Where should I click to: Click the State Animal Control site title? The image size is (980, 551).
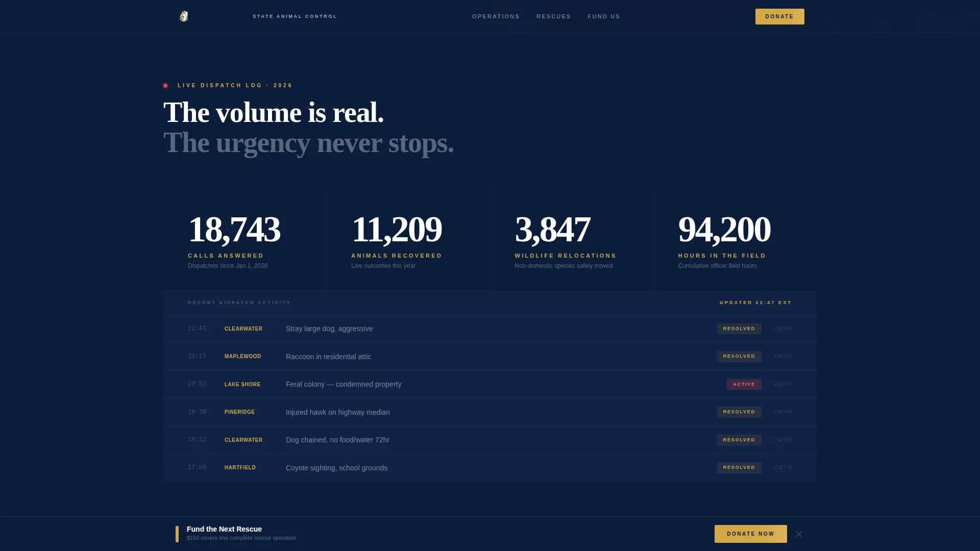pyautogui.click(x=295, y=16)
